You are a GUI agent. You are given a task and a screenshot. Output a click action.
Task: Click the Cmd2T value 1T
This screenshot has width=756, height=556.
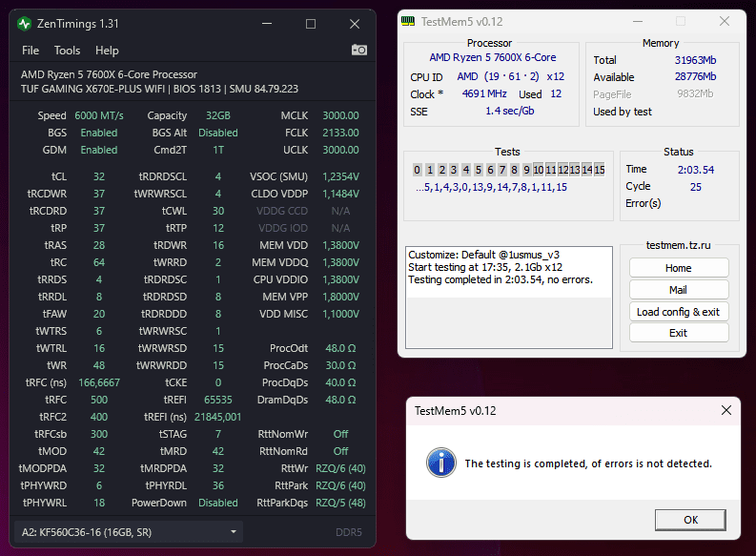click(x=218, y=150)
